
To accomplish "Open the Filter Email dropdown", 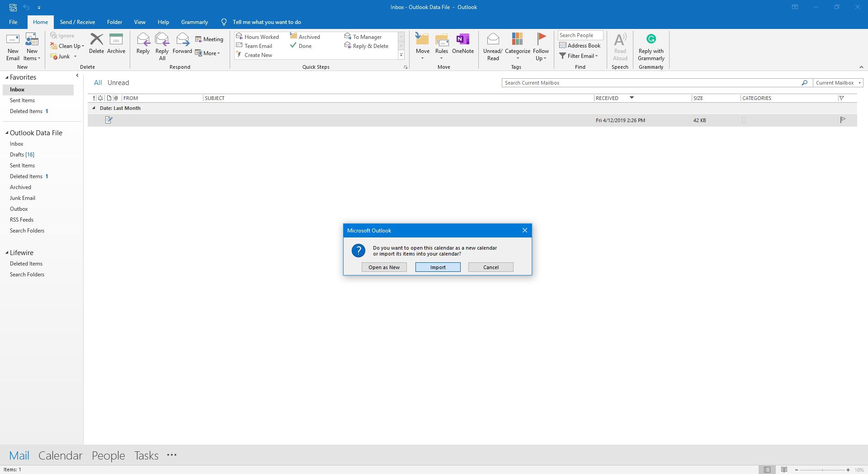I will coord(579,56).
